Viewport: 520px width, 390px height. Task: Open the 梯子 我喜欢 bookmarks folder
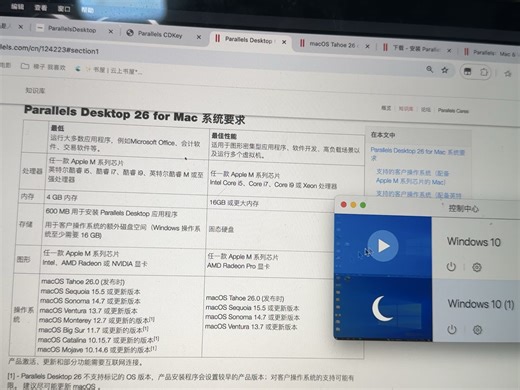tap(43, 67)
